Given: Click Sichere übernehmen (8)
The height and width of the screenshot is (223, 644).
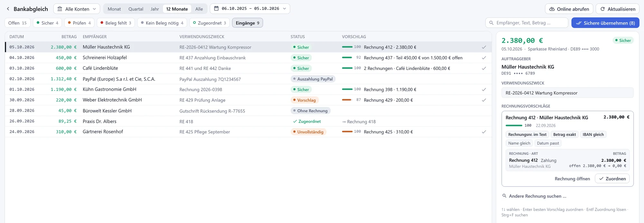Looking at the screenshot, I should click(x=605, y=23).
